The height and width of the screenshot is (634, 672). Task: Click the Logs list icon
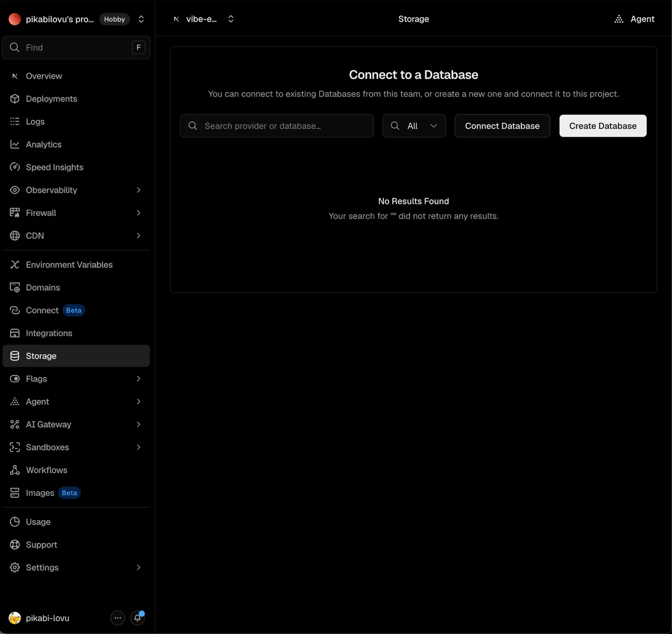click(15, 121)
